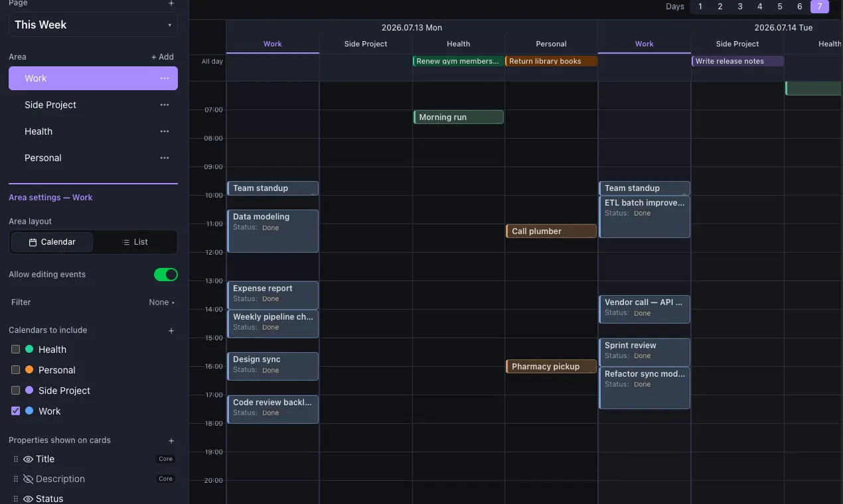Show 5 days in calendar
This screenshot has width=843, height=504.
click(x=780, y=7)
